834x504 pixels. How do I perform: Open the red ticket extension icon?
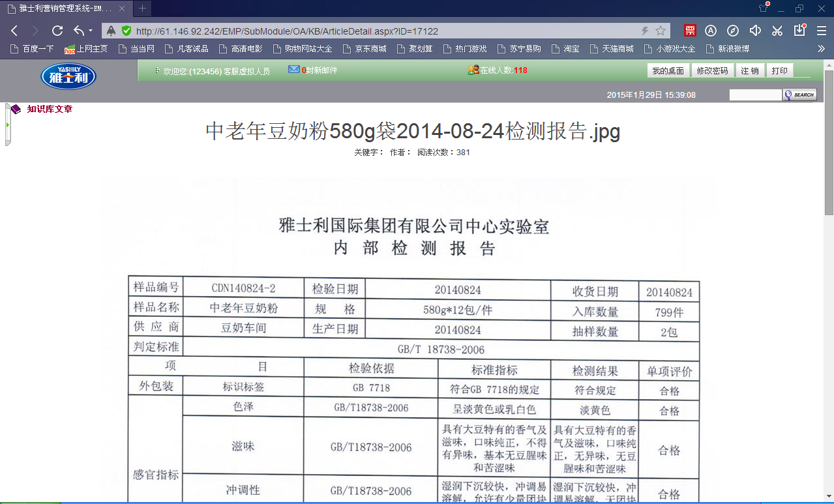tap(690, 31)
